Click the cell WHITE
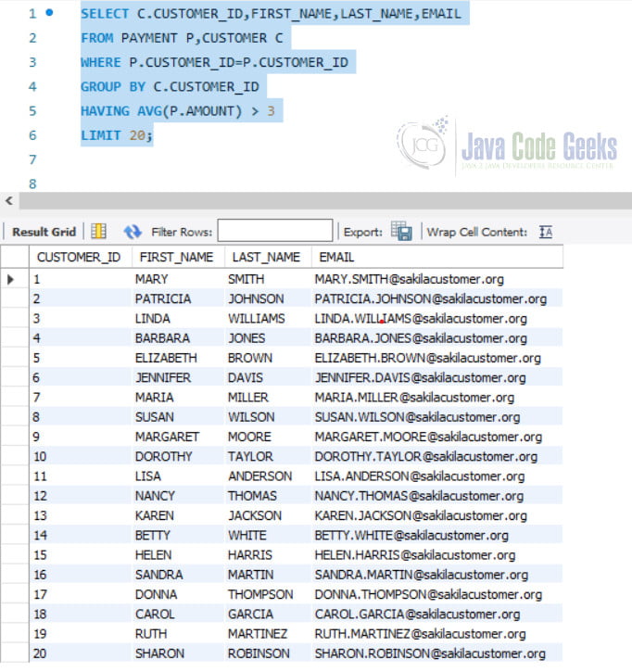Image resolution: width=632 pixels, height=672 pixels. coord(247,536)
